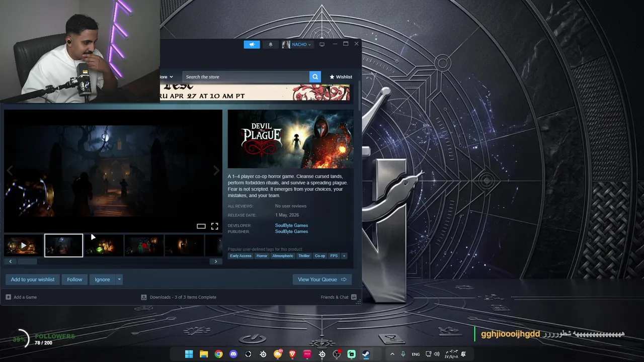Play the trailer video thumbnail
Screen dimensions: 644x362
pos(23,246)
